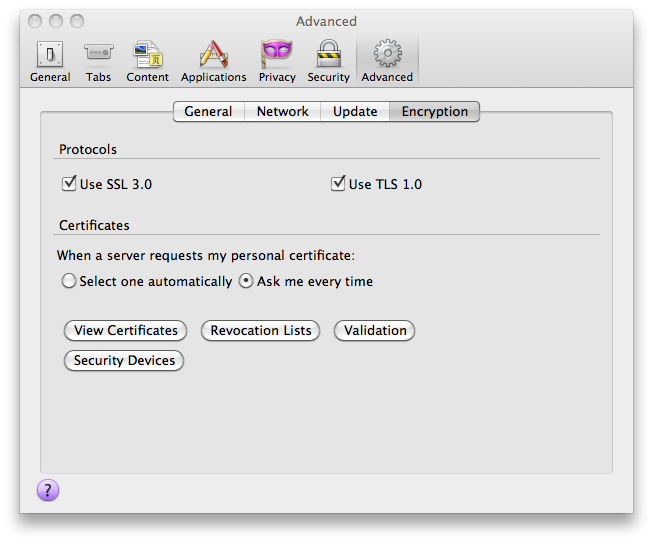Open the Revocation Lists dialog
This screenshot has width=653, height=543.
pos(261,330)
